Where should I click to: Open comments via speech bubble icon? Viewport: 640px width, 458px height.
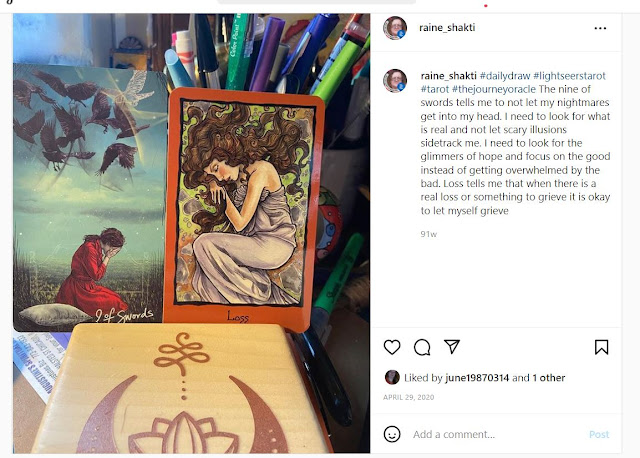422,347
